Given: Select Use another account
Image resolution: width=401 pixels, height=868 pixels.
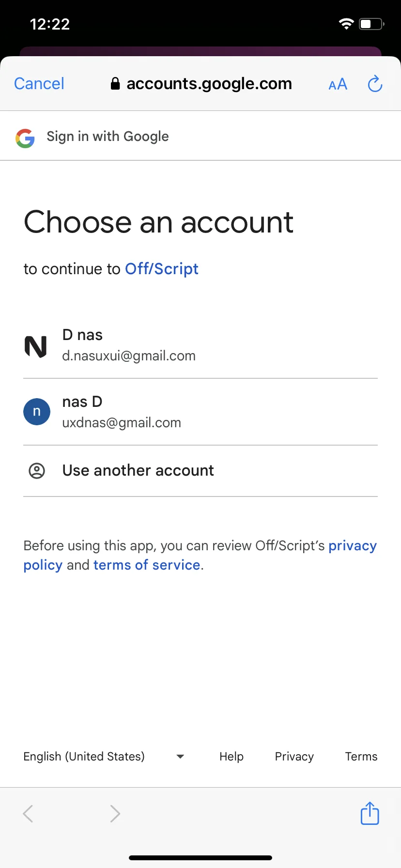Looking at the screenshot, I should (x=200, y=471).
